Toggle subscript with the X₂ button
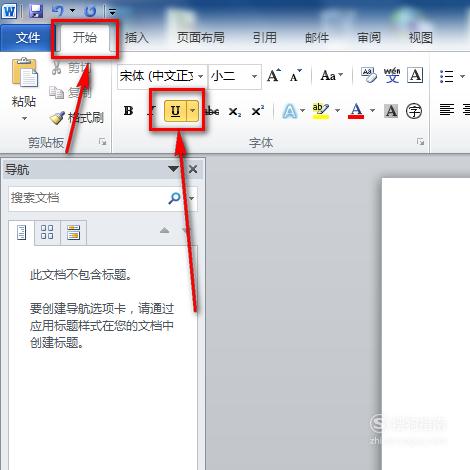Screen dimensions: 470x470 235,111
